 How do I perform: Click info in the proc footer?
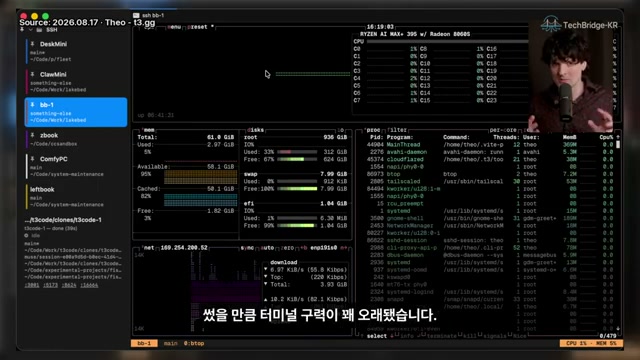click(407, 336)
